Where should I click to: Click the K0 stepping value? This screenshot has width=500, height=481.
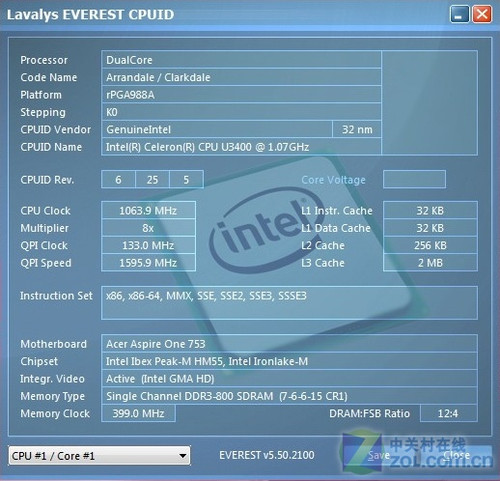(x=241, y=112)
